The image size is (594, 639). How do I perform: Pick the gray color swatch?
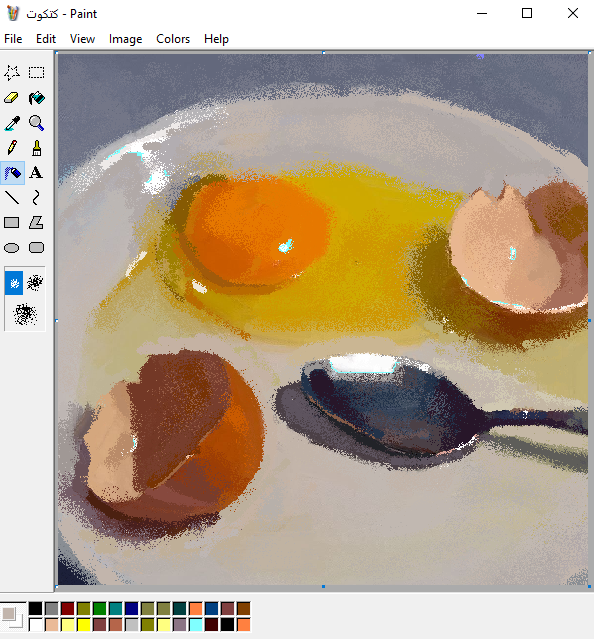coord(52,609)
